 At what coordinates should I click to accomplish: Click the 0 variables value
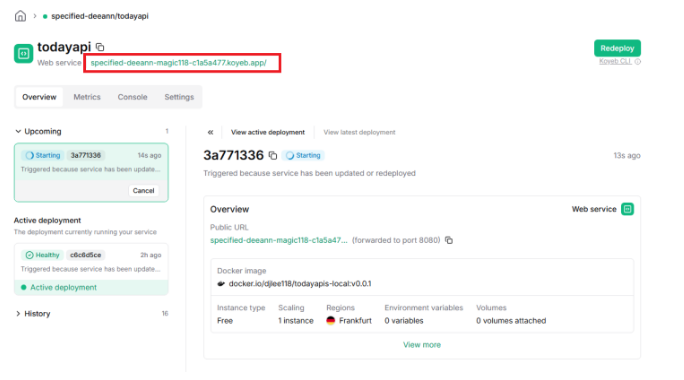(404, 321)
